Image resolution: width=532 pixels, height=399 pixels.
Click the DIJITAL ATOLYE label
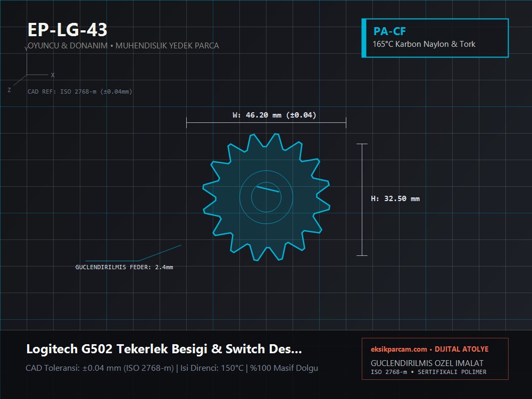(461, 349)
